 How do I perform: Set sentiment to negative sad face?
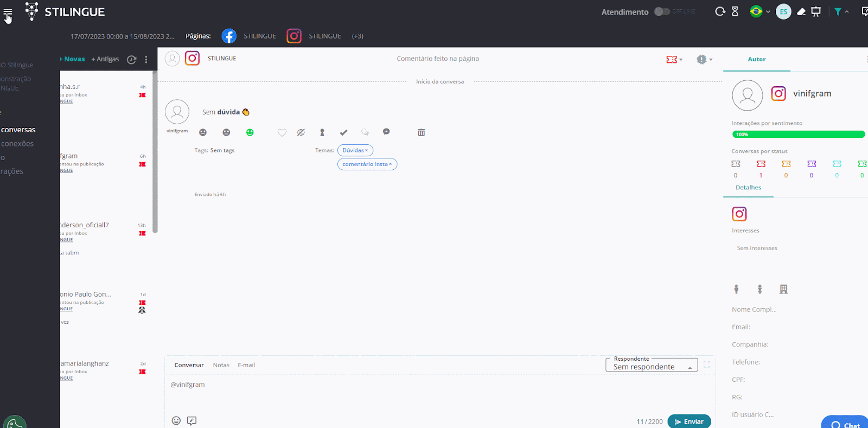point(203,132)
